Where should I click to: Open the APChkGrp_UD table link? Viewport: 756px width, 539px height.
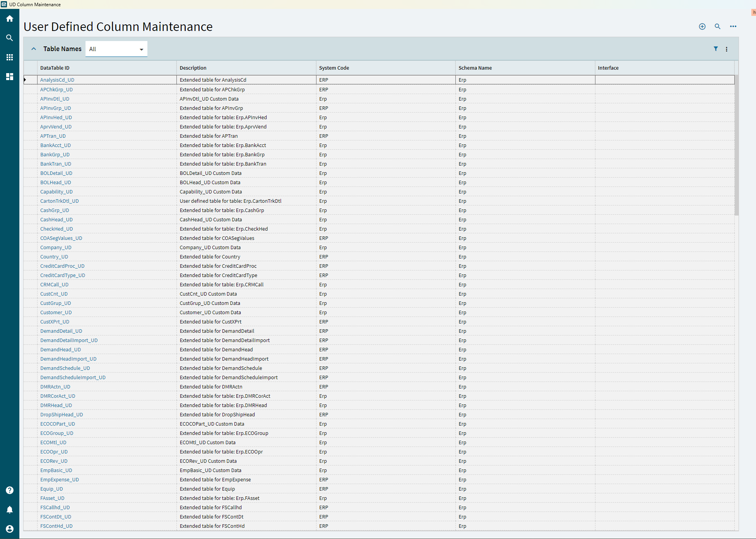coord(56,89)
